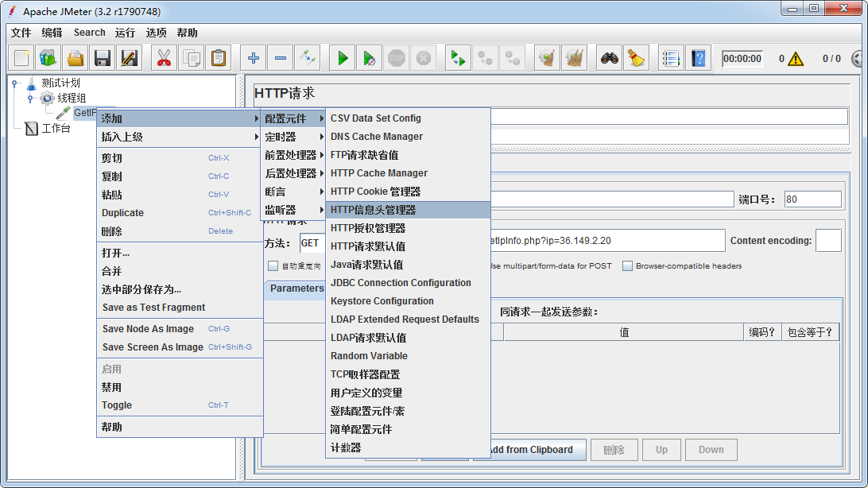Collapse the 线程组 tree node
The height and width of the screenshot is (488, 868).
[31, 99]
